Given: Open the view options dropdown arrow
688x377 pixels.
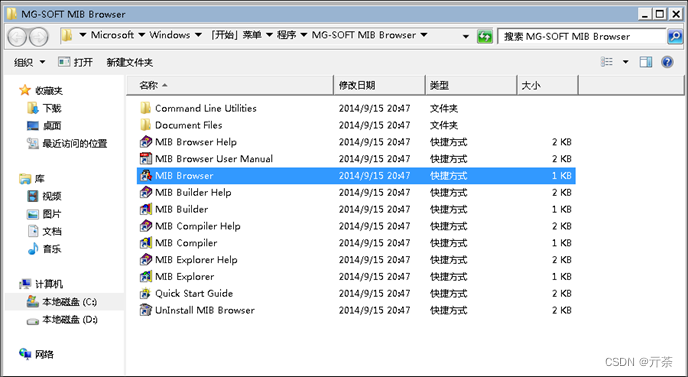Looking at the screenshot, I should click(x=626, y=62).
